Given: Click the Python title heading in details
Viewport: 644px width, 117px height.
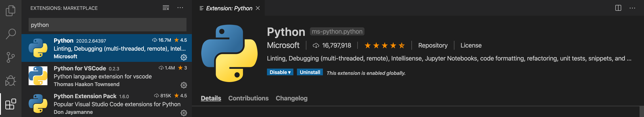Looking at the screenshot, I should [286, 32].
